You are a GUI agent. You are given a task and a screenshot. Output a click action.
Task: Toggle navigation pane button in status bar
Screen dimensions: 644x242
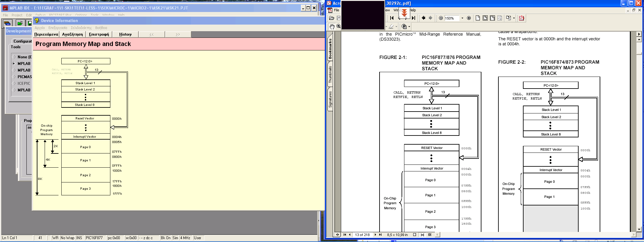tap(337, 234)
